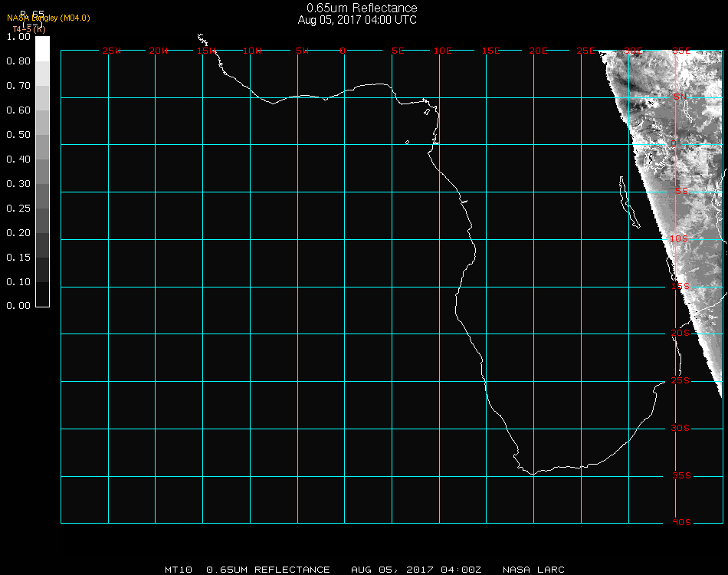The image size is (728, 575).
Task: Click the "T4-5 (K)" label
Action: click(29, 29)
